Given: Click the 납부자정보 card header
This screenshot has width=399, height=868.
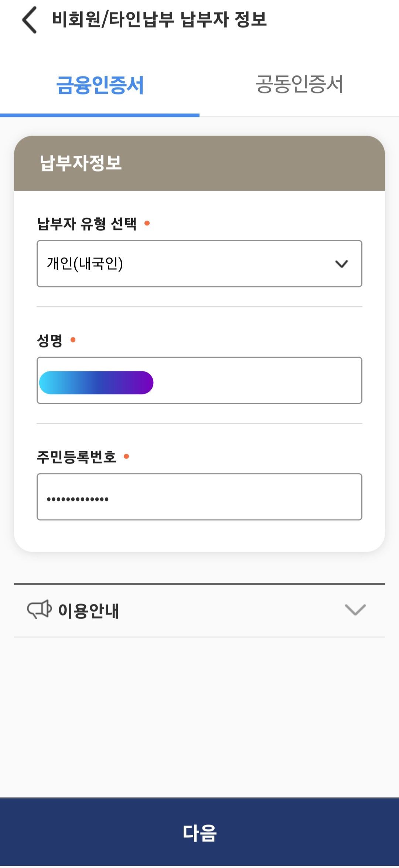Looking at the screenshot, I should click(199, 163).
